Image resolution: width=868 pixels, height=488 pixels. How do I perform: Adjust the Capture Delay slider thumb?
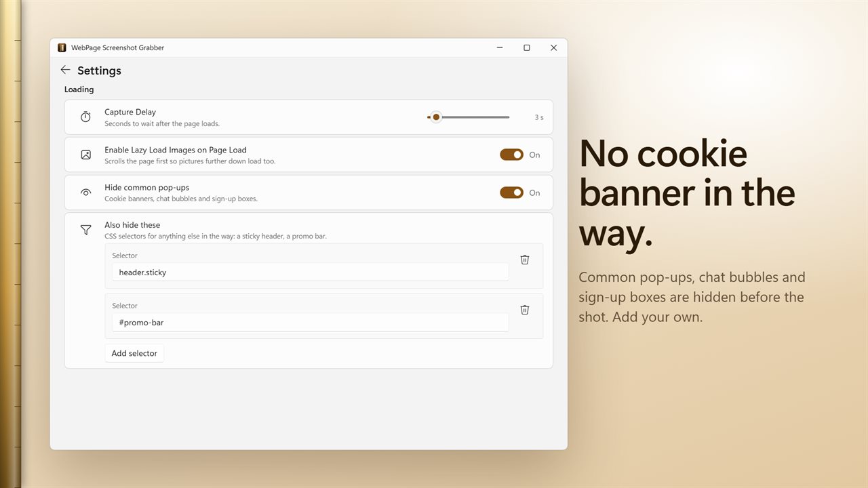pyautogui.click(x=436, y=117)
